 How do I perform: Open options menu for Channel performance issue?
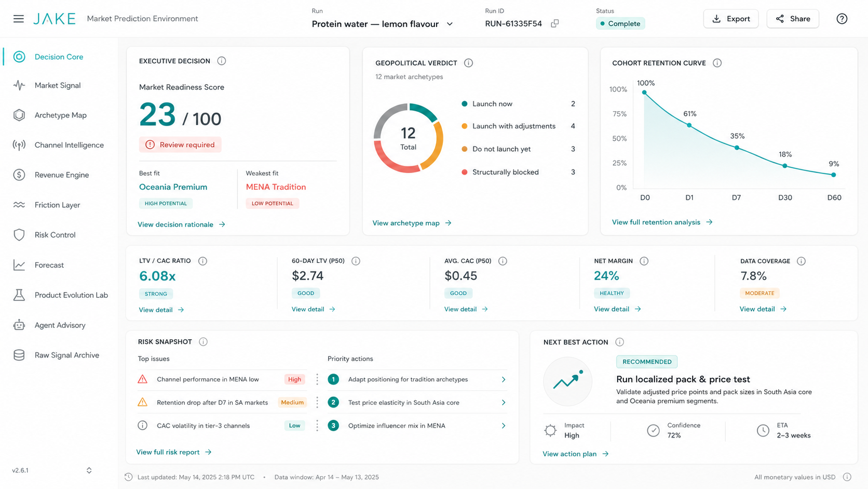317,379
